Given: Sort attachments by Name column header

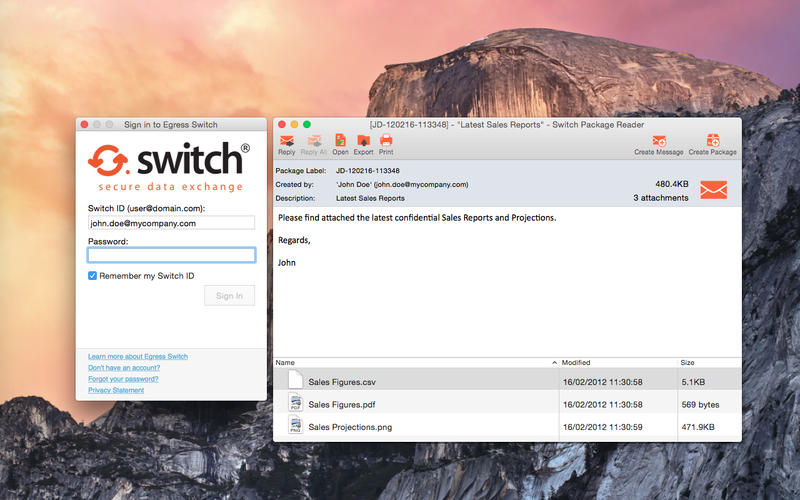Looking at the screenshot, I should click(410, 362).
